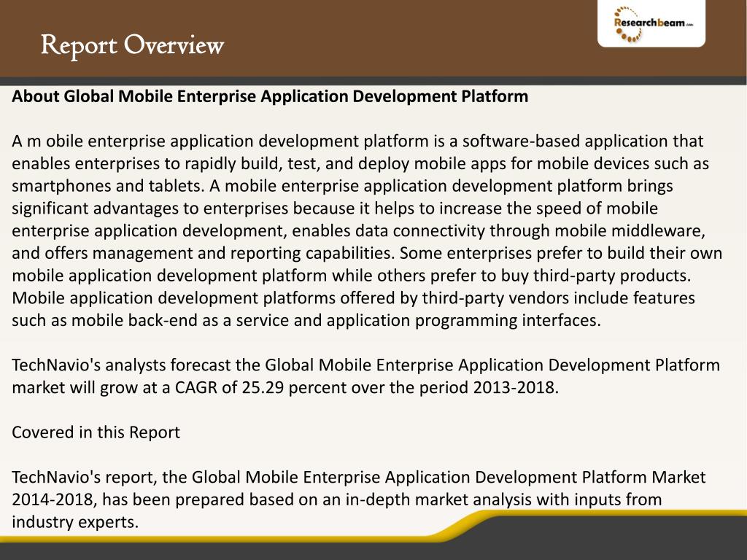Select the heading "About Global Mobile Enterprise Application Development Platform"
747x560 pixels.
(270, 96)
